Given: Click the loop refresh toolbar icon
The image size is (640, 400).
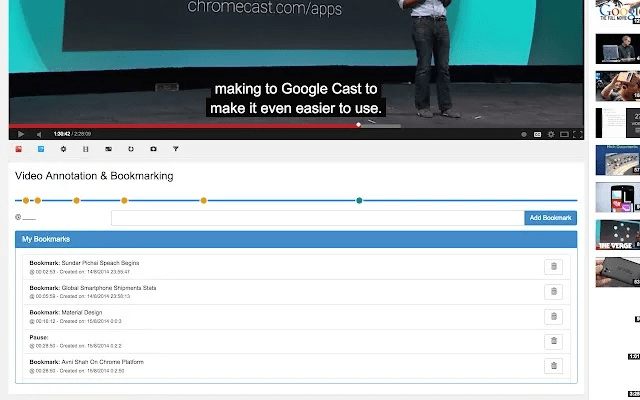Looking at the screenshot, I should (x=131, y=149).
